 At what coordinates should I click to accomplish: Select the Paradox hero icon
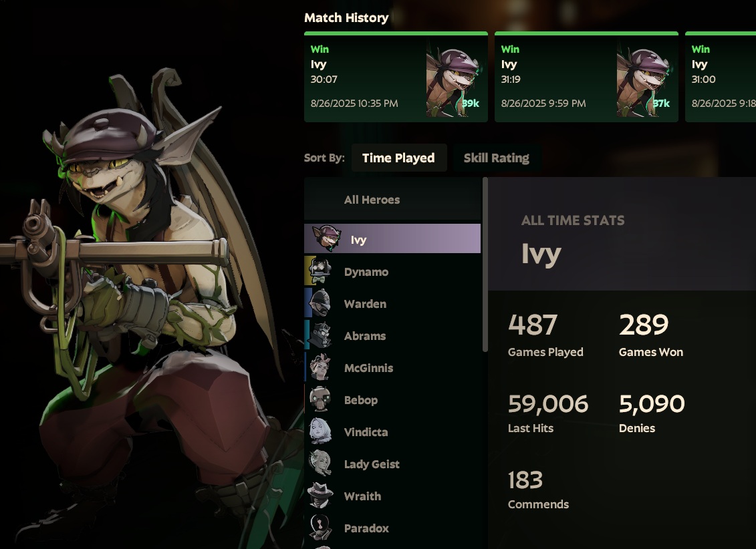point(320,528)
